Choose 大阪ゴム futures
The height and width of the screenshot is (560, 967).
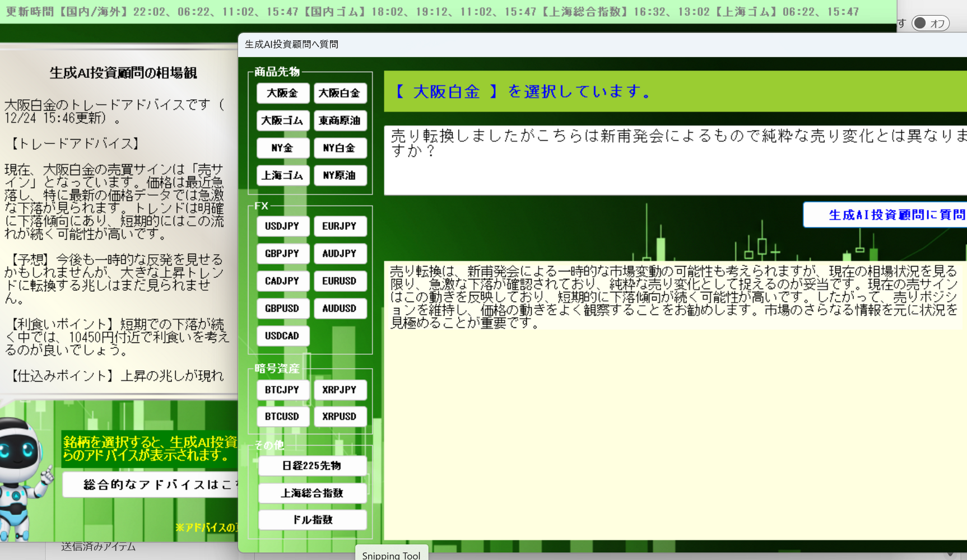click(282, 120)
